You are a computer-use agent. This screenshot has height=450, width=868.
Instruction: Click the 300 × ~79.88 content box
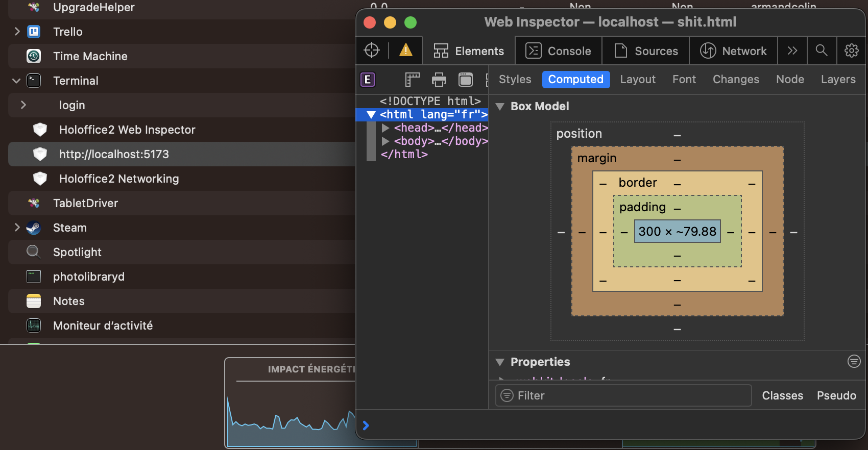coord(677,232)
